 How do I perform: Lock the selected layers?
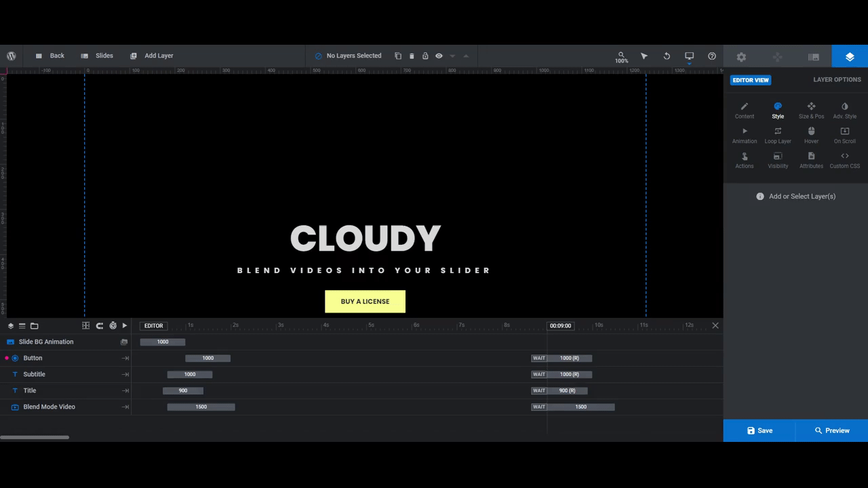pos(425,56)
